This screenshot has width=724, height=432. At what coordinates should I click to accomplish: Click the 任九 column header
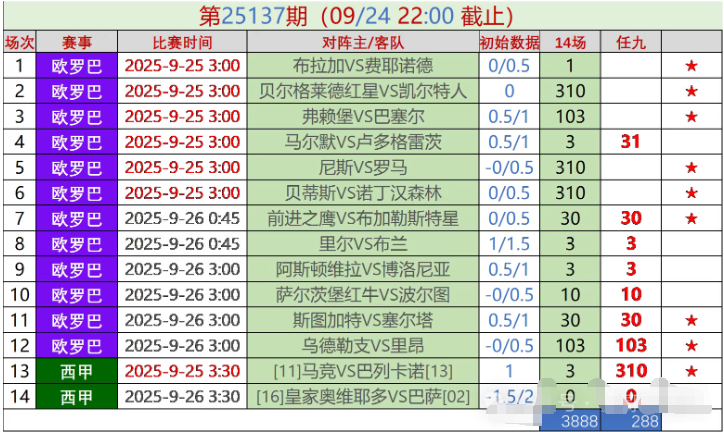(630, 42)
